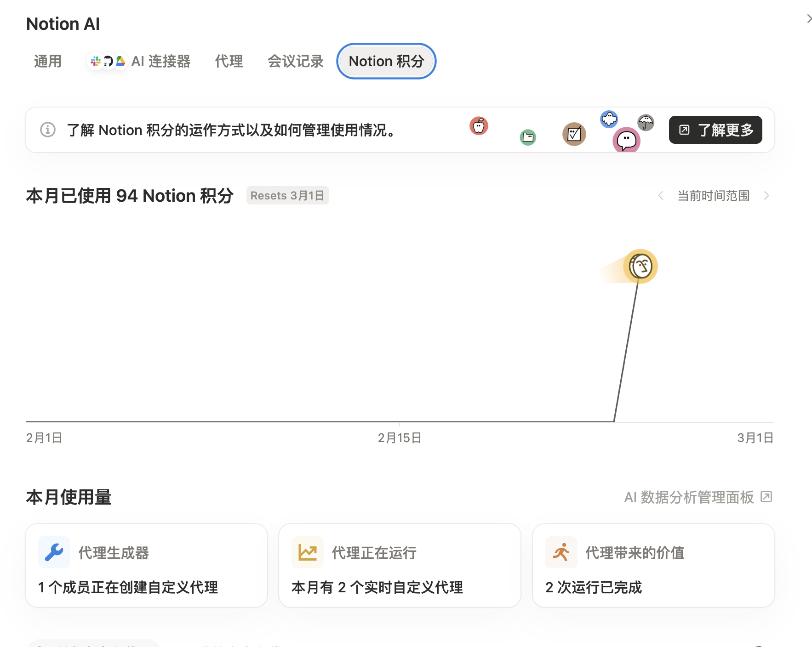Click the yellow chart icon

pos(308,552)
